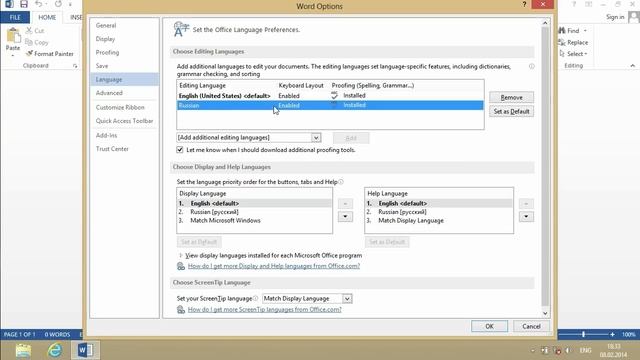This screenshot has width=640, height=360.
Task: Click the Select cursor icon in Editing group
Action: point(562,53)
